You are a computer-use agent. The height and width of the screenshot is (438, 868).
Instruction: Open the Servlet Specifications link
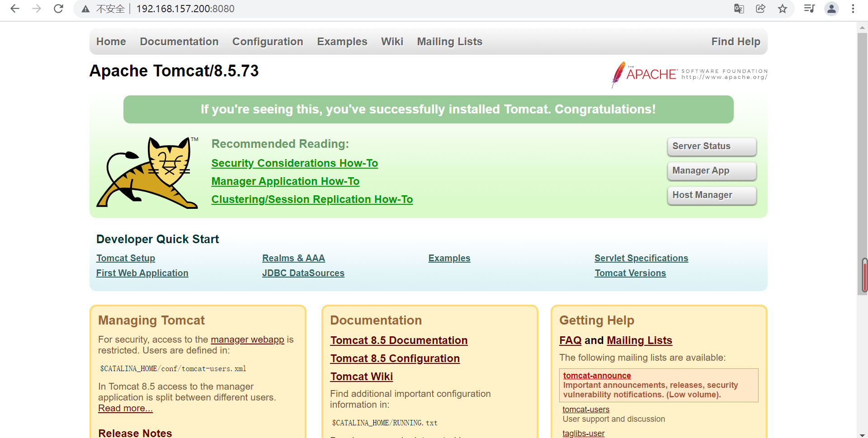[x=642, y=258]
